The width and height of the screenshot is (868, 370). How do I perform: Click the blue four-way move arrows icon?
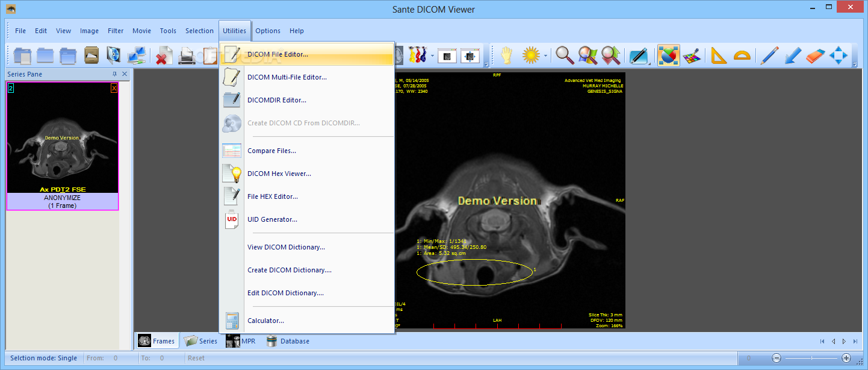[x=839, y=55]
